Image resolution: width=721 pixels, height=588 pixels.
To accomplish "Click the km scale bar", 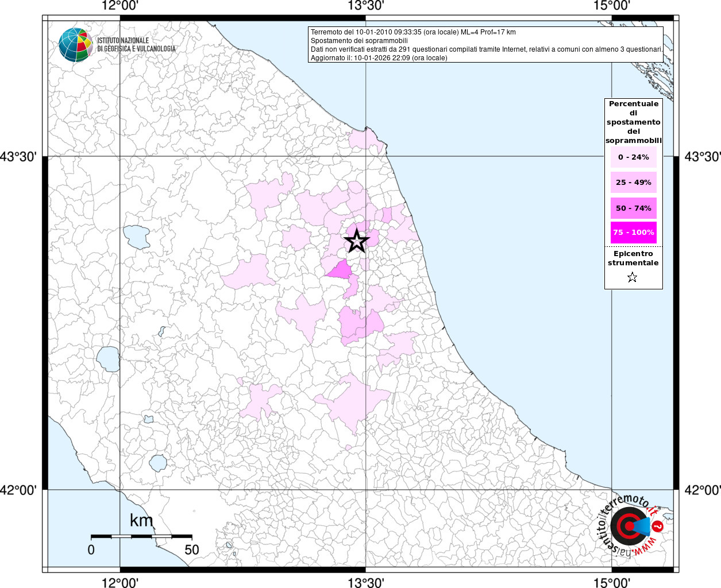I will tap(141, 536).
